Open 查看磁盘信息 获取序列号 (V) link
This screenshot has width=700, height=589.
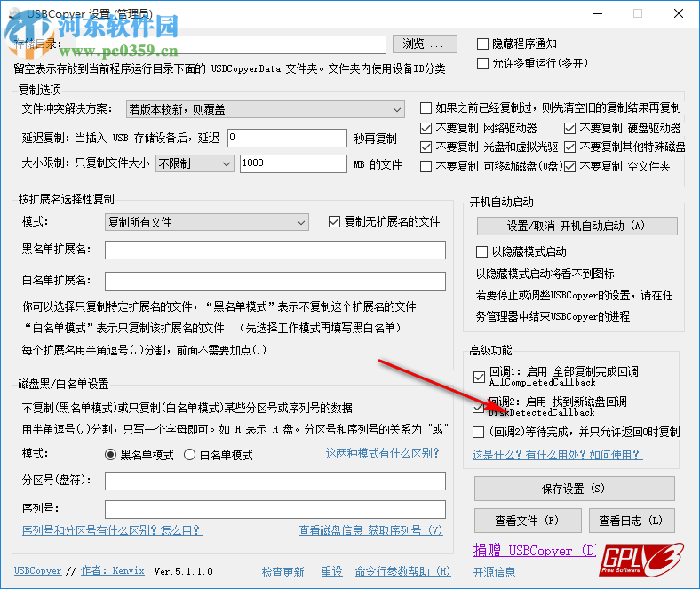click(x=370, y=530)
